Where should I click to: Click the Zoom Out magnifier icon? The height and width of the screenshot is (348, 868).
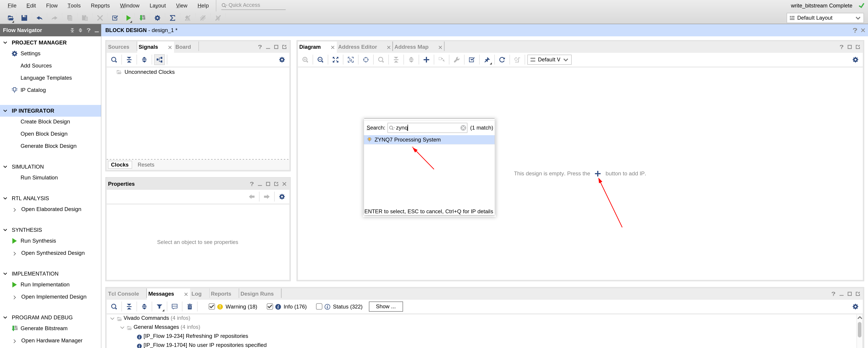320,60
